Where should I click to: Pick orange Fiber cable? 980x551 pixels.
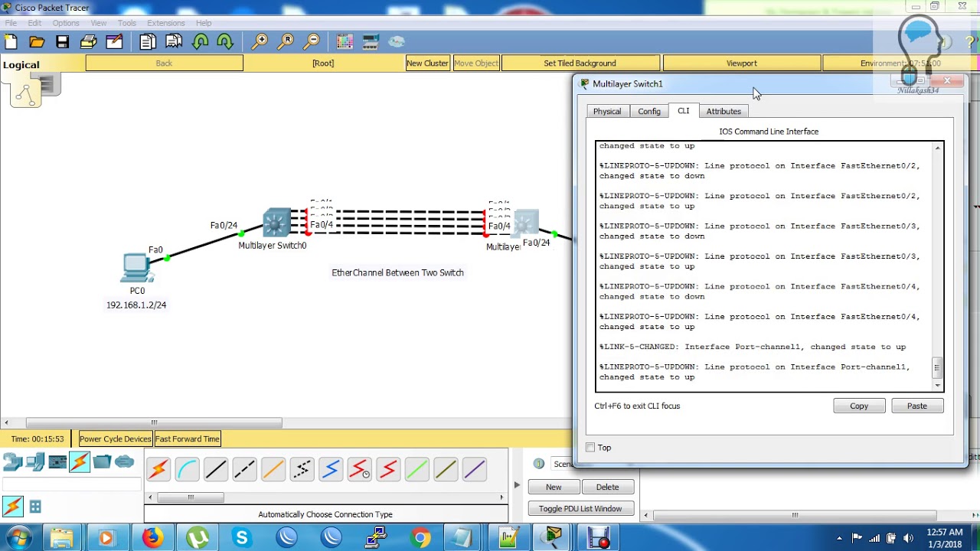(x=273, y=469)
